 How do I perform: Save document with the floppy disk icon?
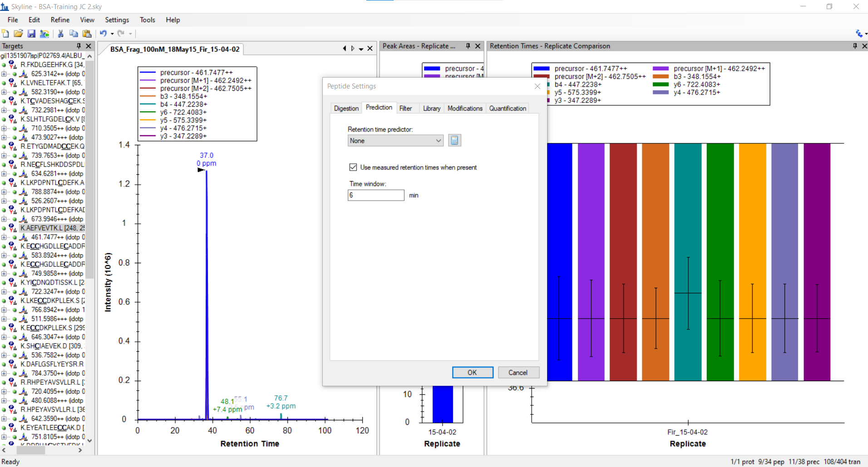[31, 34]
